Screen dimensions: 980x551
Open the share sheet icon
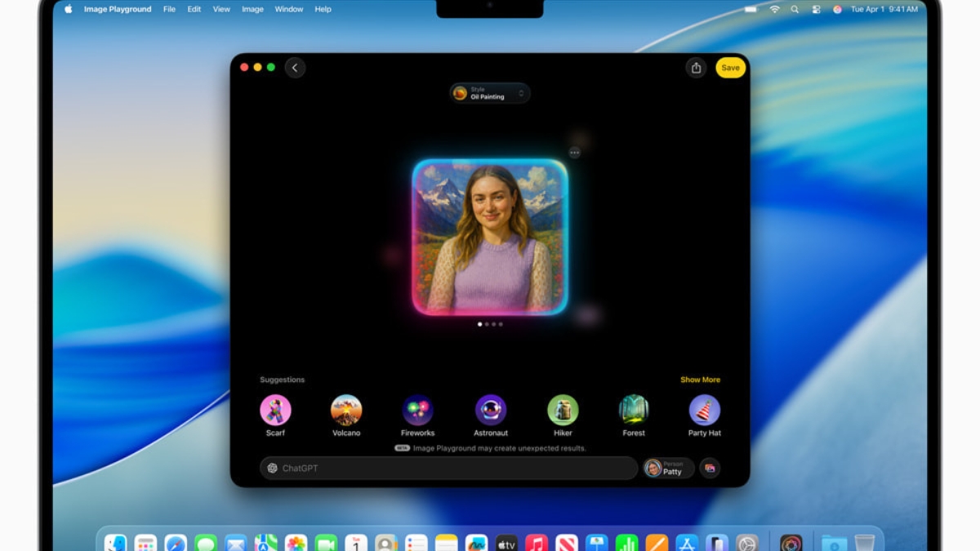[696, 68]
